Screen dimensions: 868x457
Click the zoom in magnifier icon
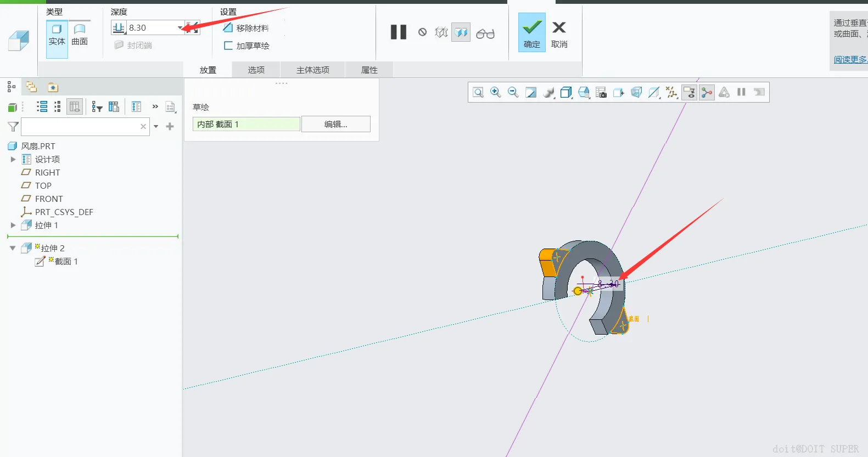496,92
